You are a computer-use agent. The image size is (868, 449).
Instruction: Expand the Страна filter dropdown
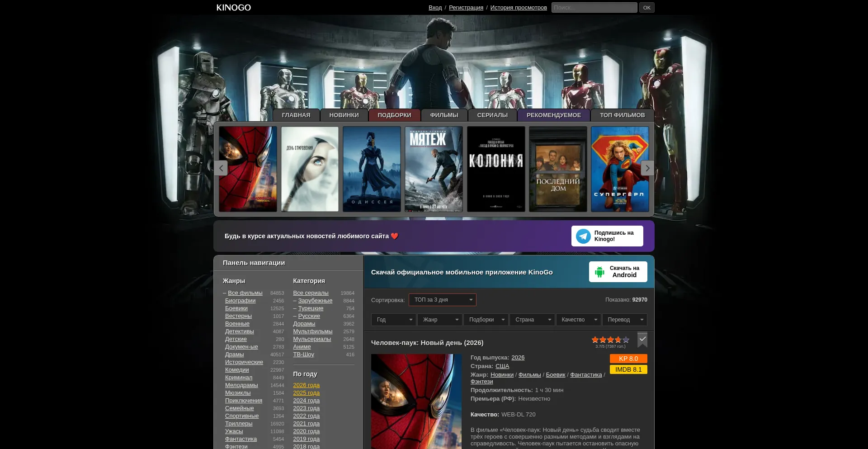[532, 320]
